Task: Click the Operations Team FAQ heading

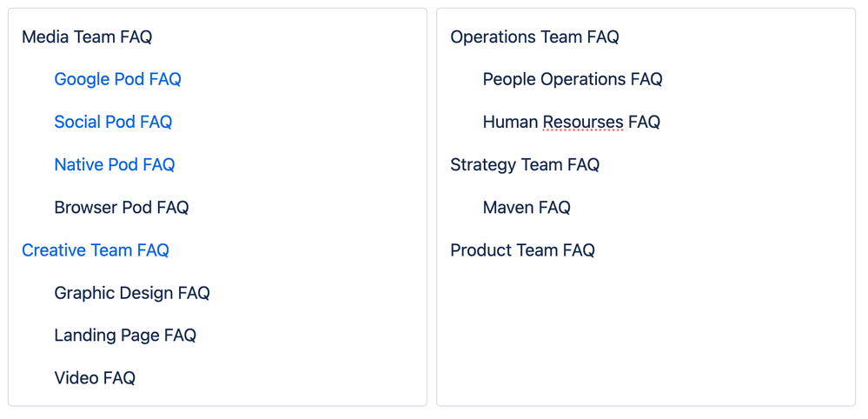Action: 534,37
